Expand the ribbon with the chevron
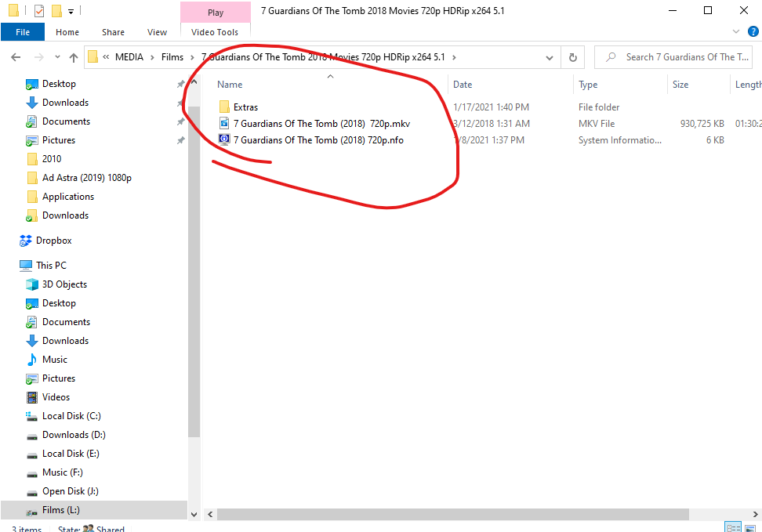The image size is (762, 532). (736, 31)
